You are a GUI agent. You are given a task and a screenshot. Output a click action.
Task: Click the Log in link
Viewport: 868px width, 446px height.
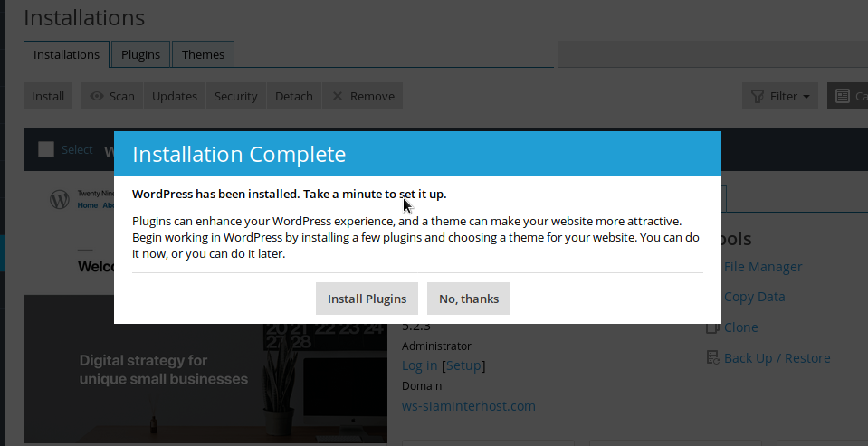[x=419, y=365]
